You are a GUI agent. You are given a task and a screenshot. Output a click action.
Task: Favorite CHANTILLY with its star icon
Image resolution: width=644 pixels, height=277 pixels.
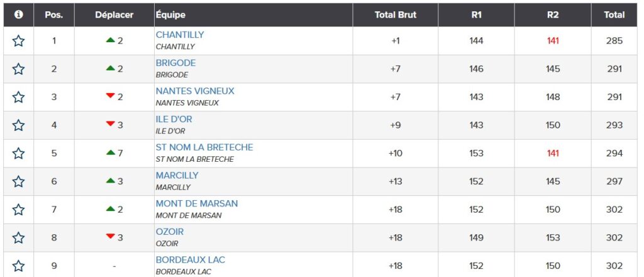click(x=18, y=41)
